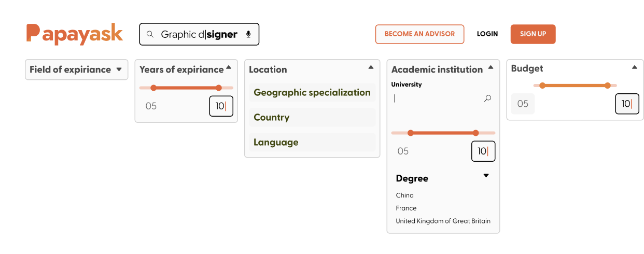The width and height of the screenshot is (644, 254).
Task: Collapse the Years of expiriance panel
Action: (x=229, y=67)
